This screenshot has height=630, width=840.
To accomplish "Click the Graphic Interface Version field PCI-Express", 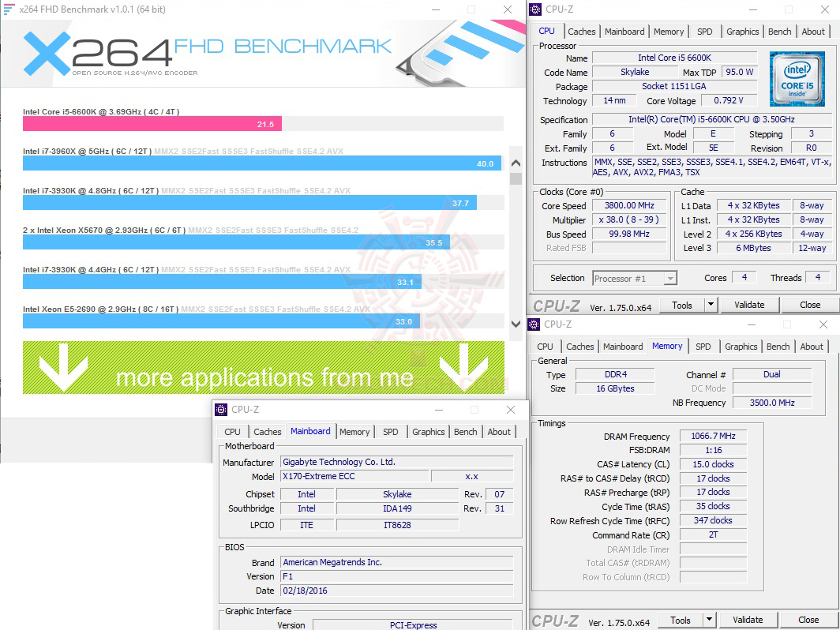I will tap(413, 624).
